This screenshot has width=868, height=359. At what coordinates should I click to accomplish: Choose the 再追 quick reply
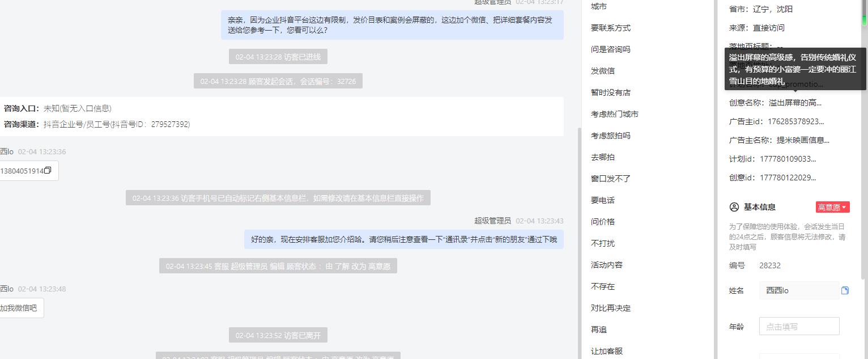coord(599,330)
